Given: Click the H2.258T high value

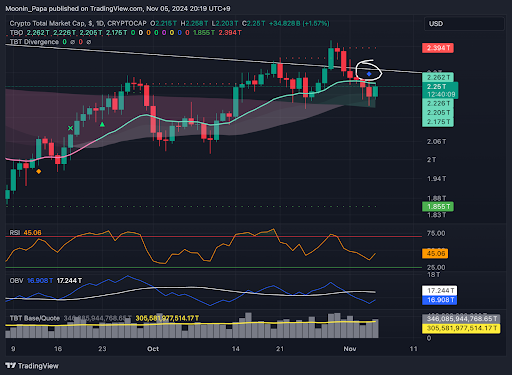Looking at the screenshot, I should pos(194,23).
